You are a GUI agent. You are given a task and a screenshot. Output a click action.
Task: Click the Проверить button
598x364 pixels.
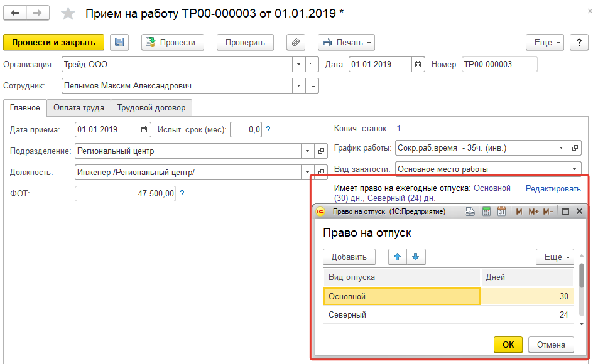(245, 42)
